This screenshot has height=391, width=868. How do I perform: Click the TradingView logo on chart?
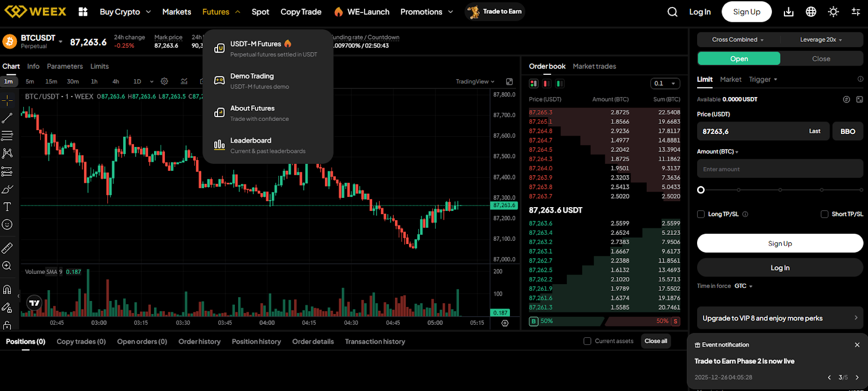[x=35, y=303]
